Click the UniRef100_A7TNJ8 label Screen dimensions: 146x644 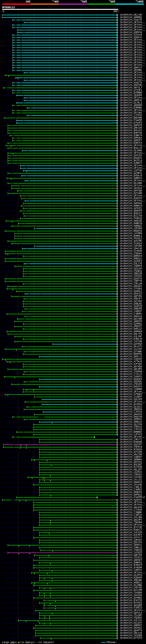[131, 361]
